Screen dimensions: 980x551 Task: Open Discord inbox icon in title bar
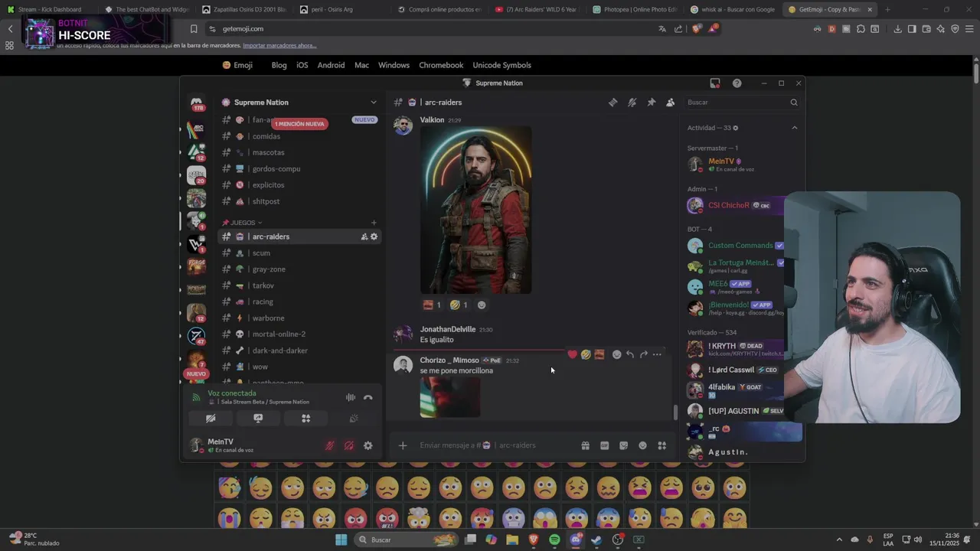715,83
